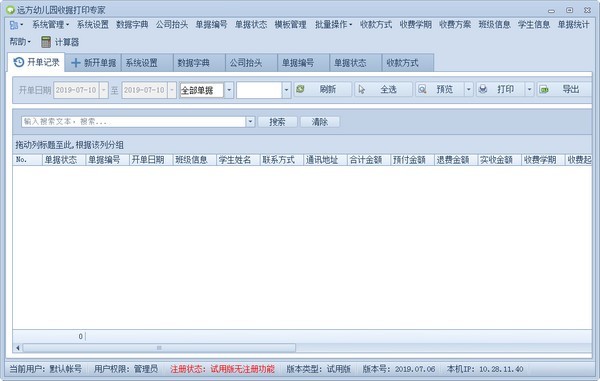Expand the end date dropdown arrow
Image resolution: width=600 pixels, height=381 pixels.
[172, 90]
